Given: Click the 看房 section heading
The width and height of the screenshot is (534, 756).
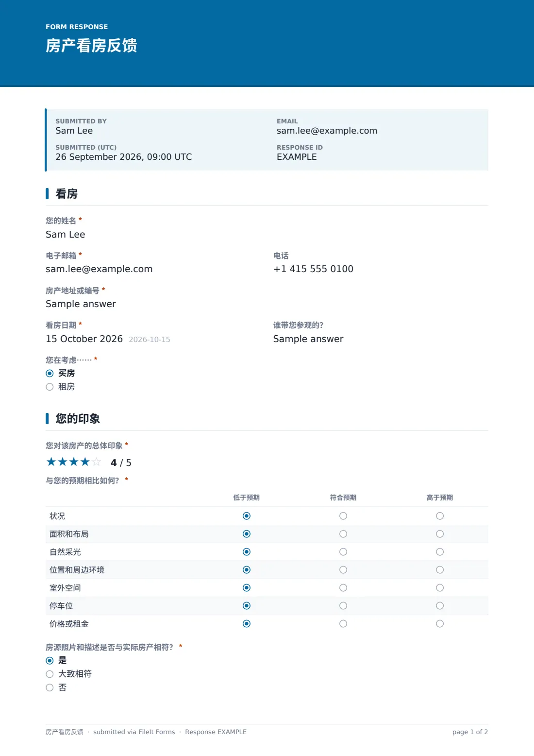Looking at the screenshot, I should 67,194.
